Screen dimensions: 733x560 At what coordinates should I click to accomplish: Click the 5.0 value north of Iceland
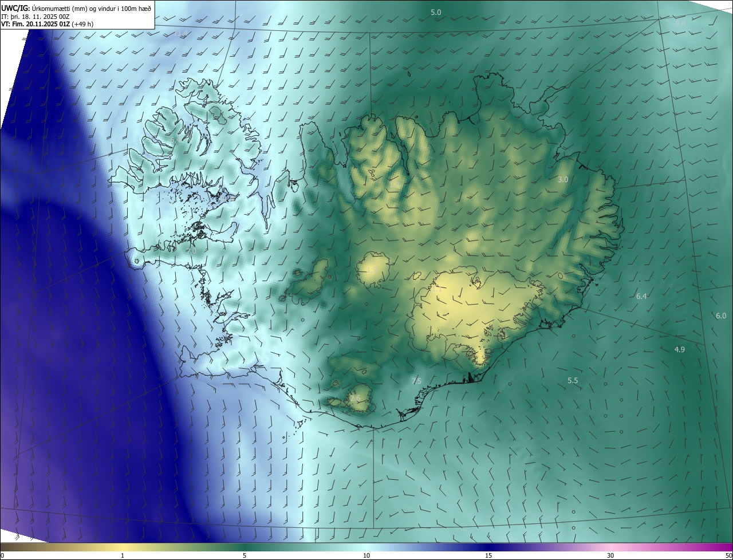436,12
